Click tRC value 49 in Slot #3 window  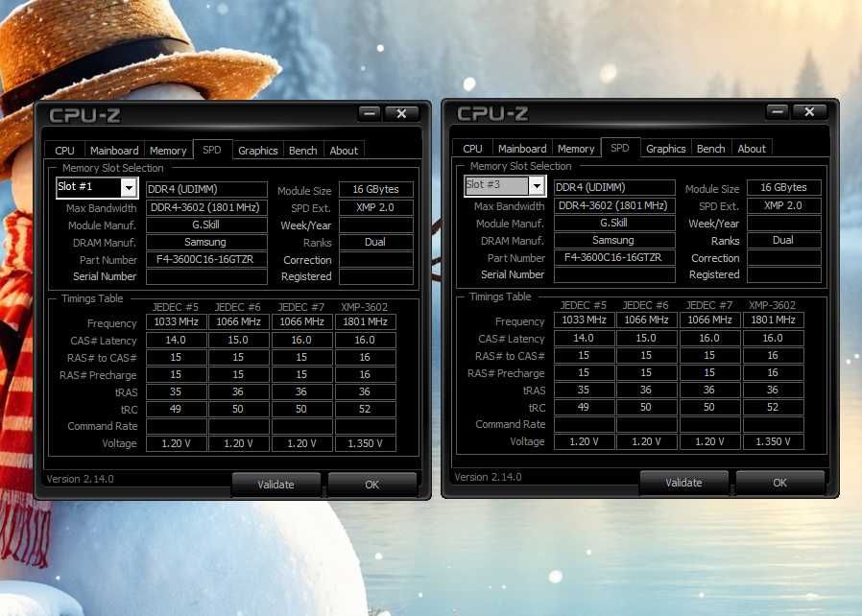584,407
